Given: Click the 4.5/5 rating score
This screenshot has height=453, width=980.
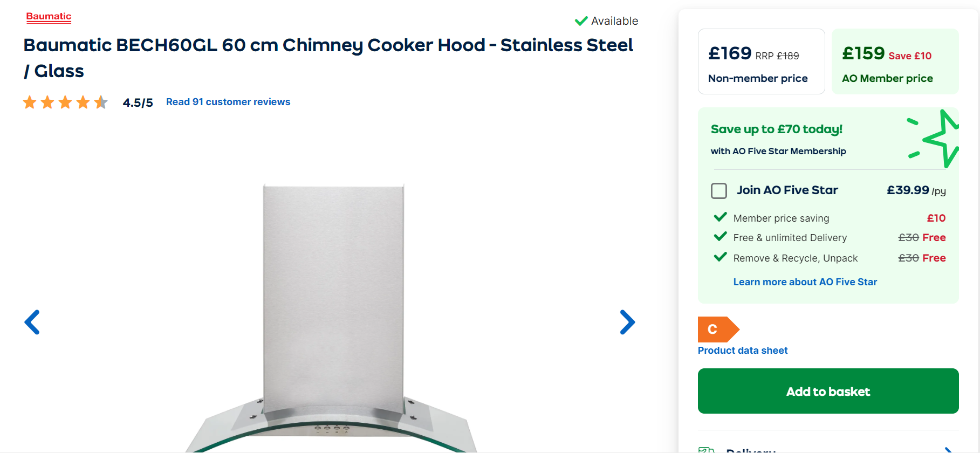Looking at the screenshot, I should point(138,102).
